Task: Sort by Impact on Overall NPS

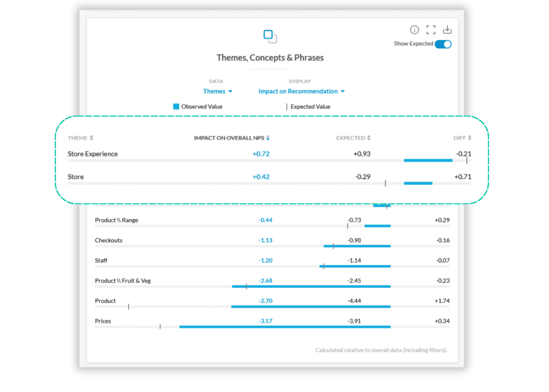Action: [268, 138]
